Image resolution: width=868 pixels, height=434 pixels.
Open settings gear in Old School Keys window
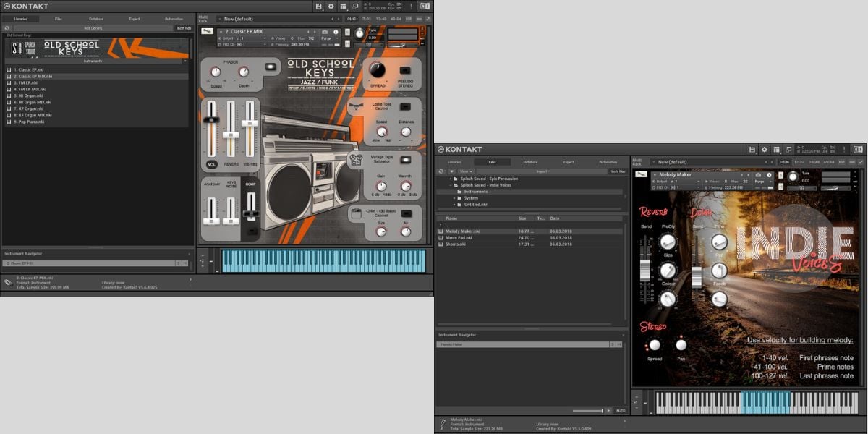[331, 7]
